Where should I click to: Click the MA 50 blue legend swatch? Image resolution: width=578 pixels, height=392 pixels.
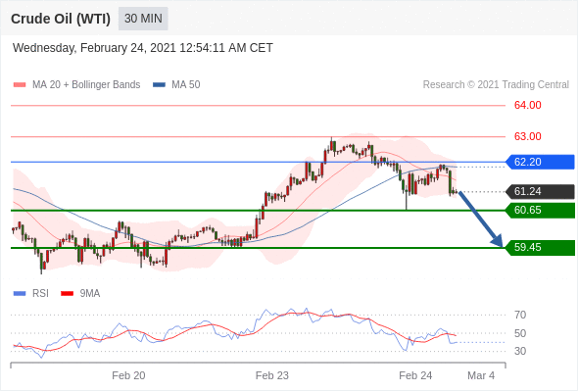point(159,85)
